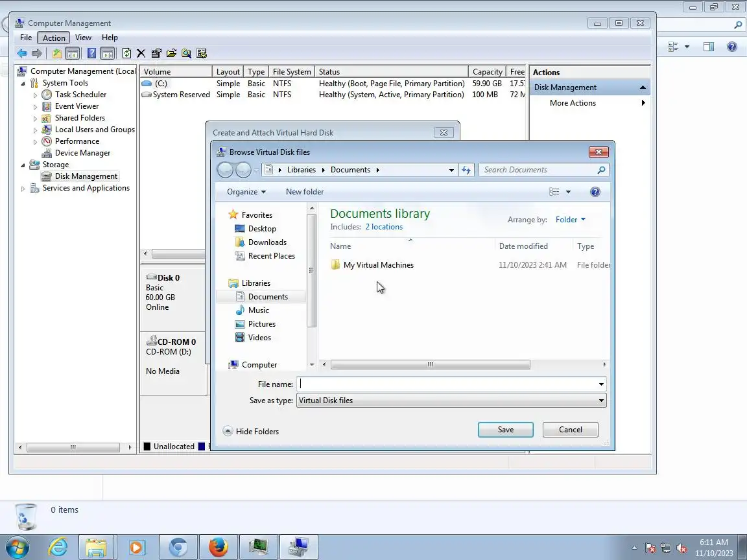Open the Organize dropdown menu
The height and width of the screenshot is (560, 747).
tap(246, 192)
